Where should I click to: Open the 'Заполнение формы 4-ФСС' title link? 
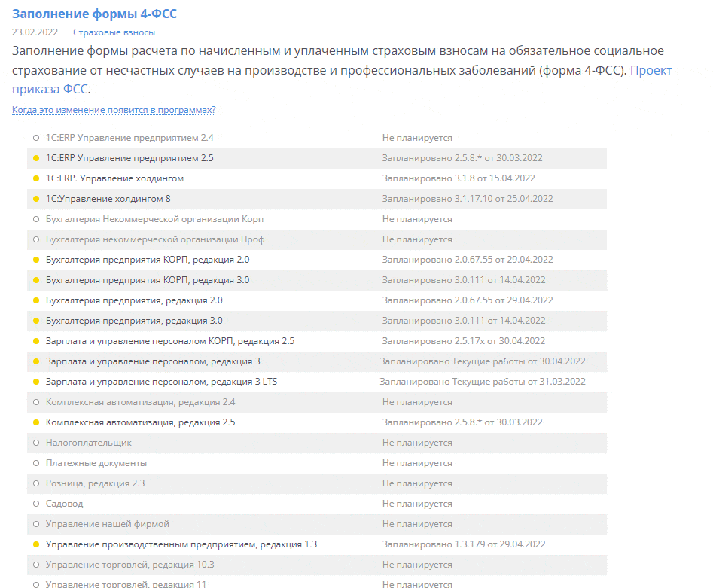pyautogui.click(x=94, y=14)
